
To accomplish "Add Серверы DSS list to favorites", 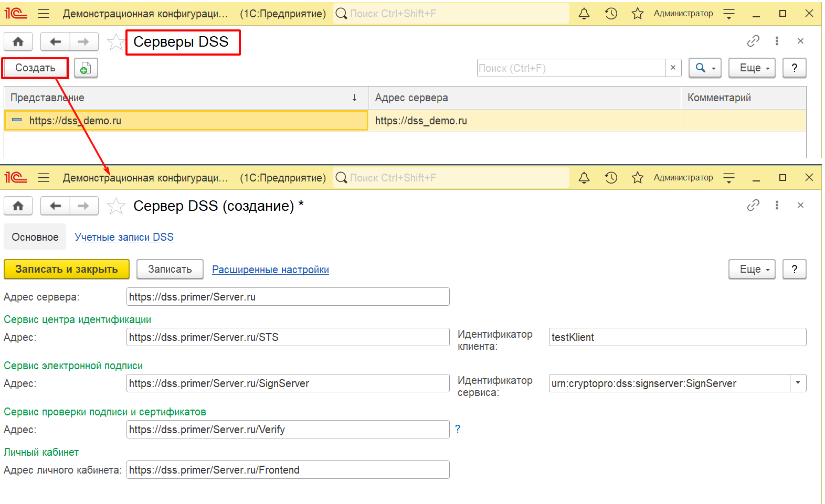I will pos(115,41).
